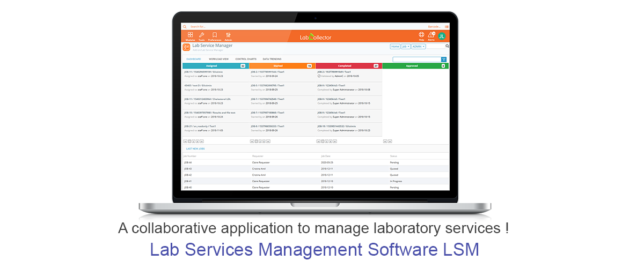
Task: Click JOB-41 in the jobs table
Action: [x=188, y=181]
